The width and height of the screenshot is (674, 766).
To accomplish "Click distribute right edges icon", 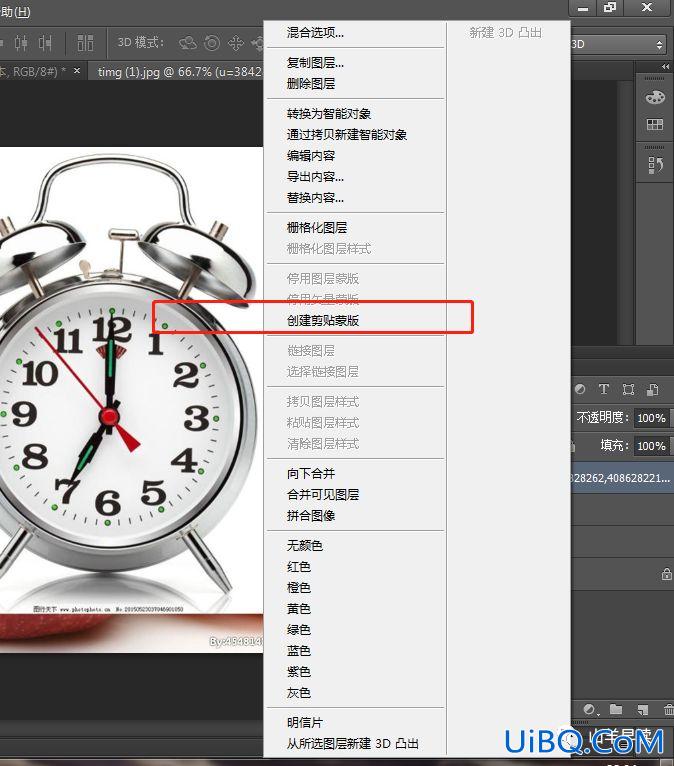I will pos(45,43).
